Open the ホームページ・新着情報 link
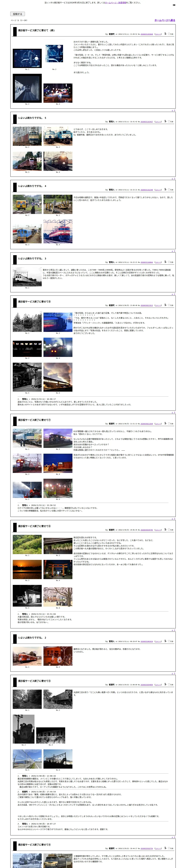This screenshot has width=186, height=868. [116, 3]
